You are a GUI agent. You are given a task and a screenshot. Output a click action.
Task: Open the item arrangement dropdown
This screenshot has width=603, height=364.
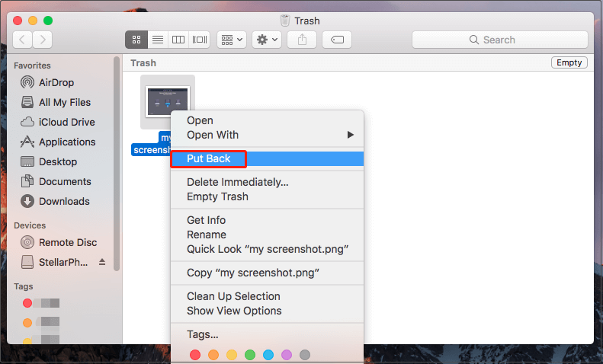coord(232,40)
